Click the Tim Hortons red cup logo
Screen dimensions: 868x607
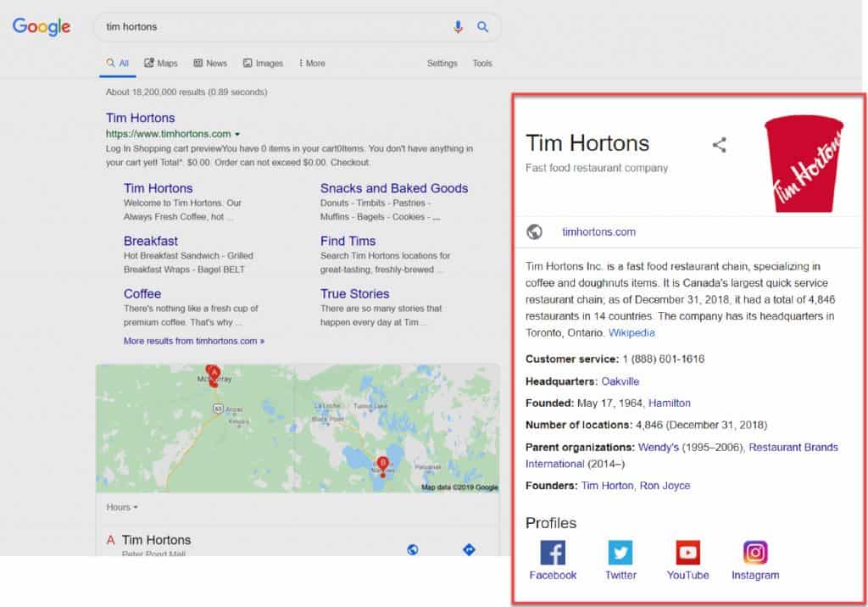804,164
